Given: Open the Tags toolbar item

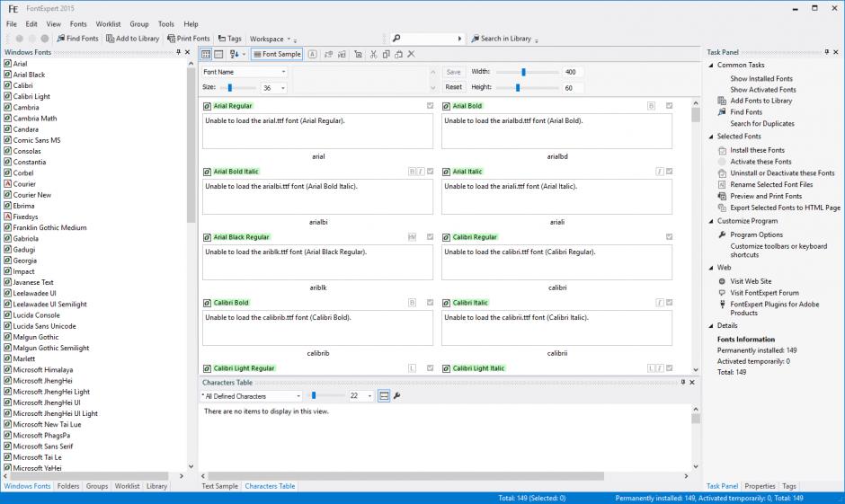Looking at the screenshot, I should (x=229, y=39).
